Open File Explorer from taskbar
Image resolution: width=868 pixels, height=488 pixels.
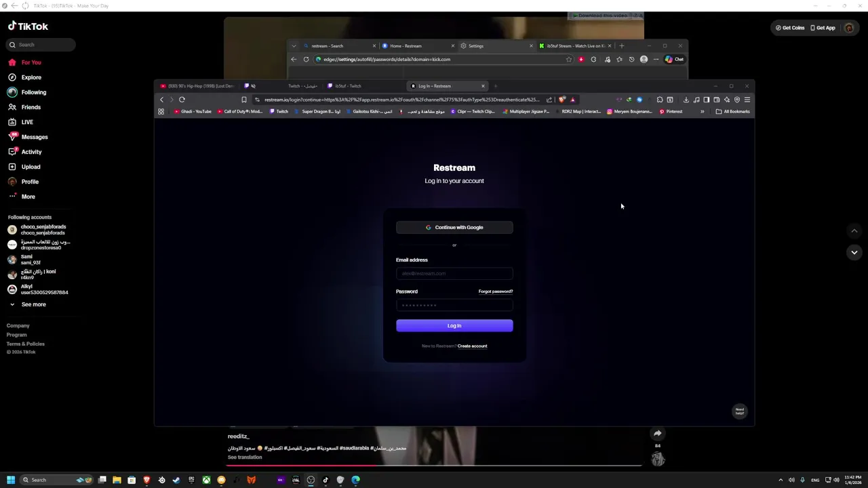point(117,480)
